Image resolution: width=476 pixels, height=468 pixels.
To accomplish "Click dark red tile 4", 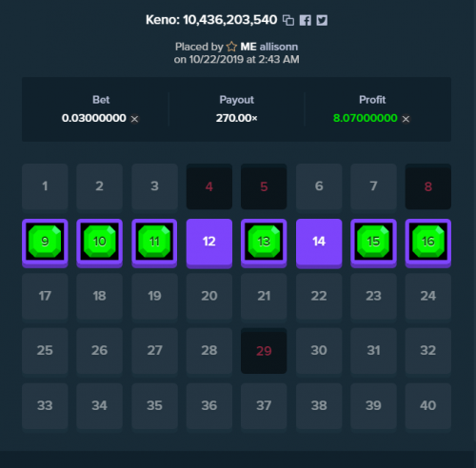I will click(x=209, y=186).
